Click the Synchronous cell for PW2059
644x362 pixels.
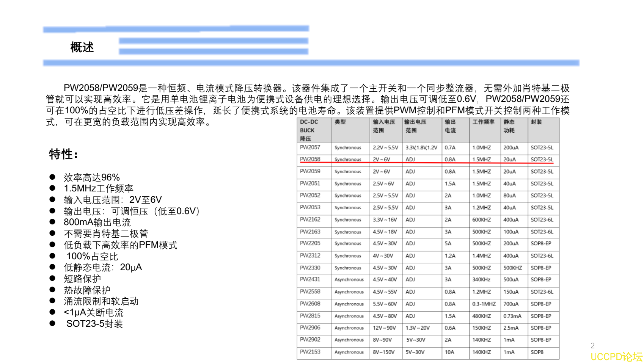click(348, 172)
